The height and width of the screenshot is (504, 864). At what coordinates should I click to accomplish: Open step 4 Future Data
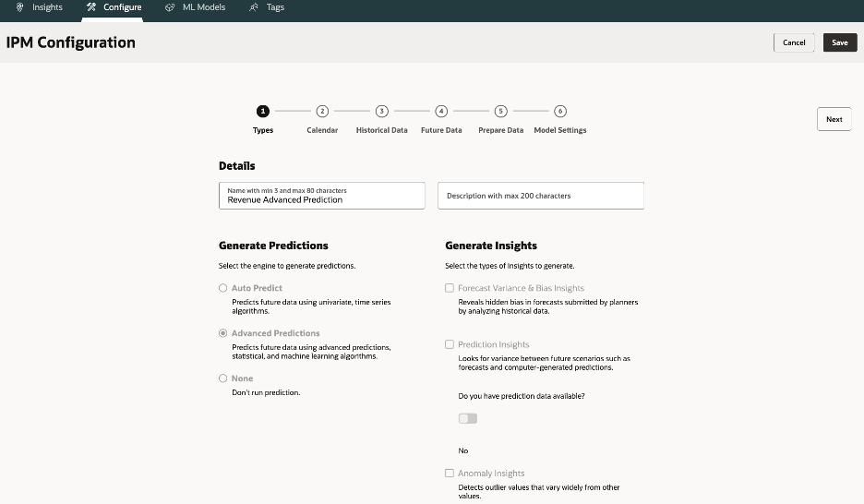(441, 111)
